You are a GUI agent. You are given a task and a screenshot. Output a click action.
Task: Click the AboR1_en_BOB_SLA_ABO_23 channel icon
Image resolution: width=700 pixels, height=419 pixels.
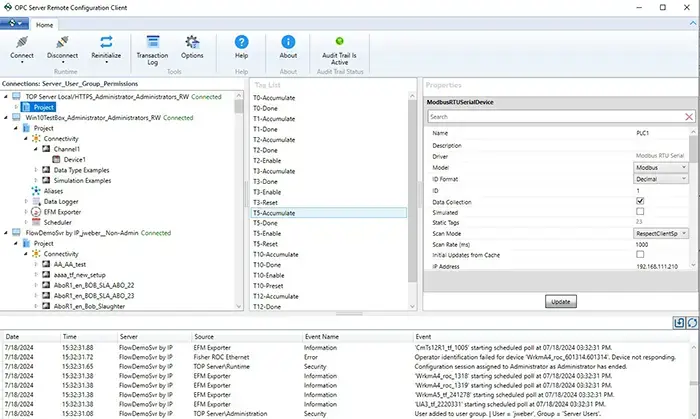pos(46,295)
